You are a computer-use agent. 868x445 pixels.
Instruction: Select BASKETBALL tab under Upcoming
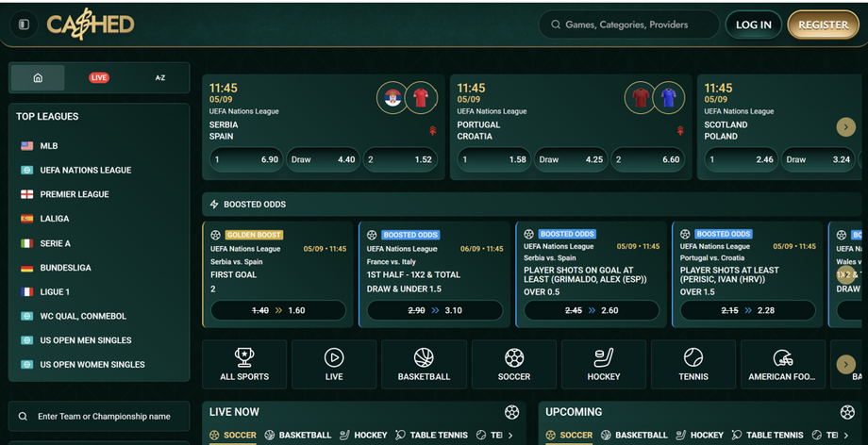pos(634,435)
